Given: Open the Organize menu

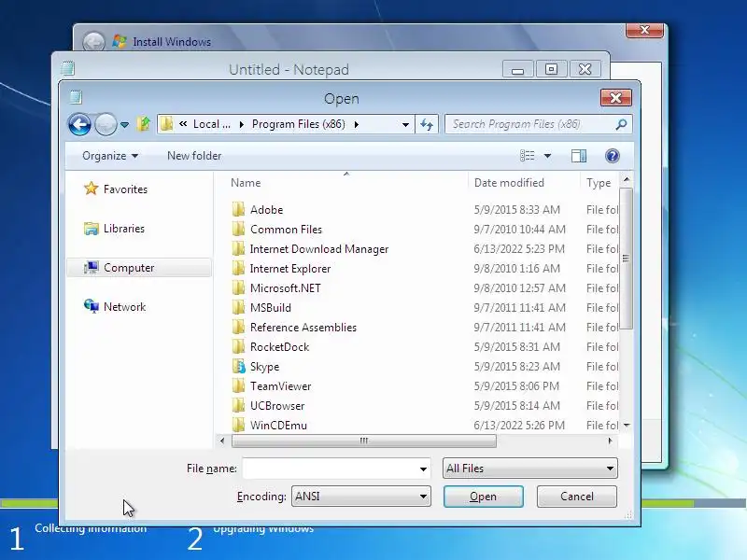Looking at the screenshot, I should (x=110, y=156).
